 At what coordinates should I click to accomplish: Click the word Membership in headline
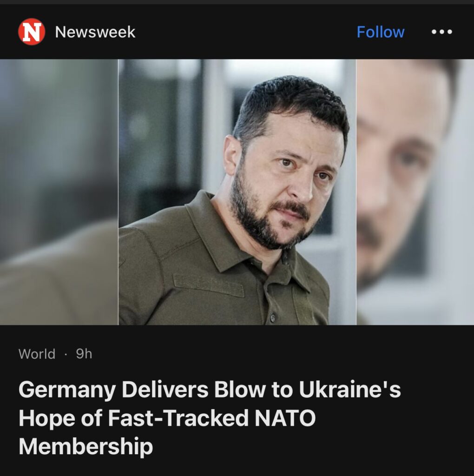point(86,446)
